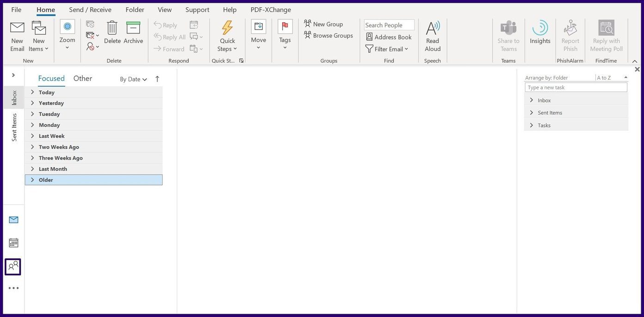Click Read Aloud speech icon

[433, 36]
